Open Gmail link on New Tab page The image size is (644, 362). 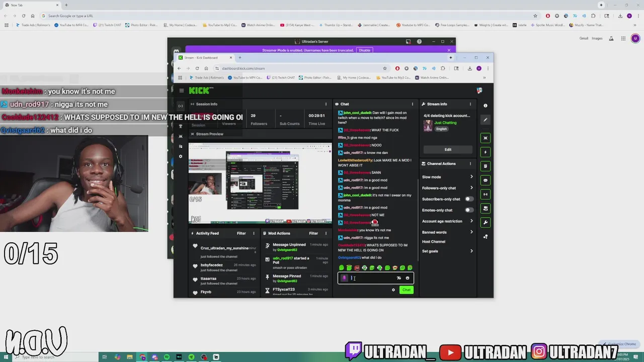[x=584, y=38]
